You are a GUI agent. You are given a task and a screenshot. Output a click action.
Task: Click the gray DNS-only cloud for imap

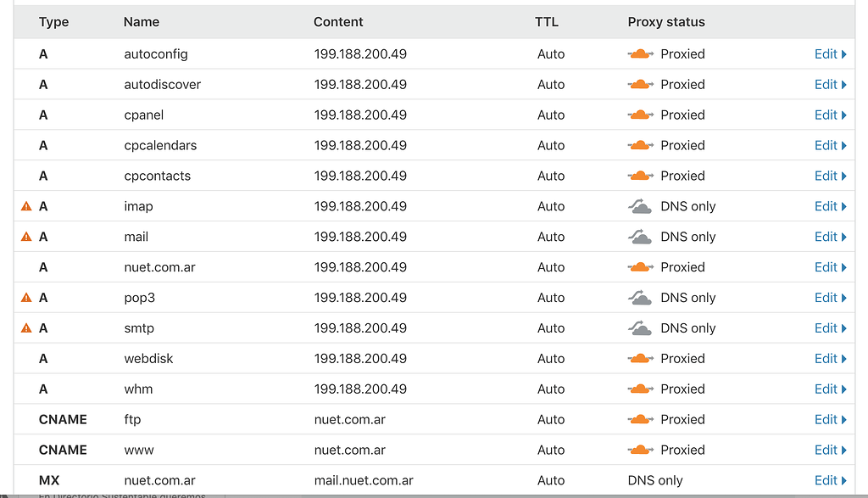(x=640, y=205)
